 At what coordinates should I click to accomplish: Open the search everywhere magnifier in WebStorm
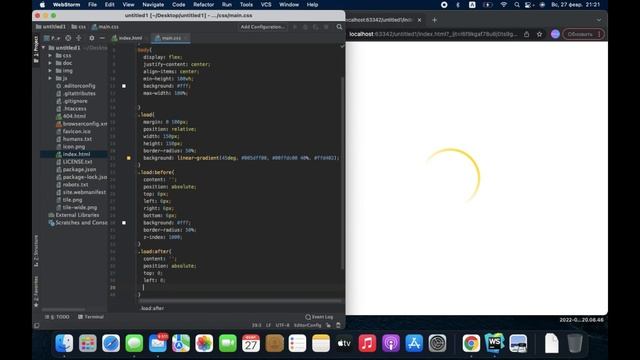[339, 27]
